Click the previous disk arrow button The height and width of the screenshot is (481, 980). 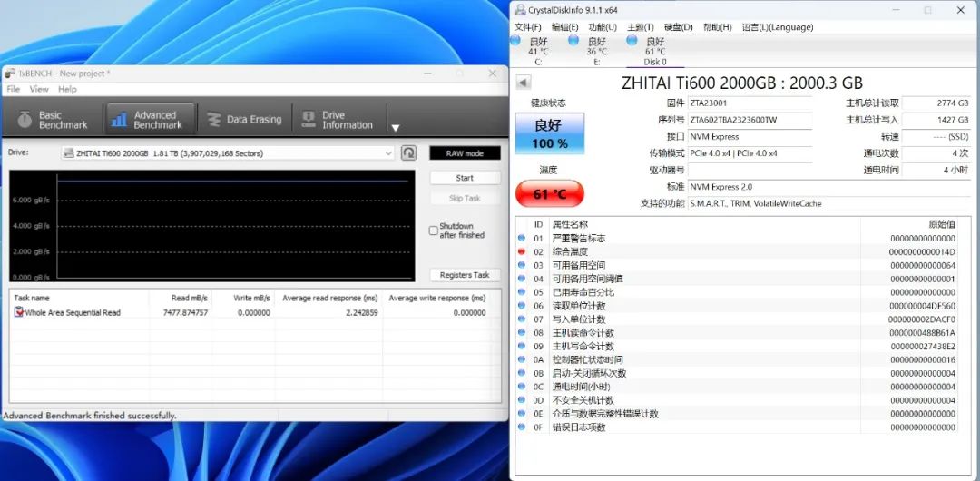click(x=524, y=83)
